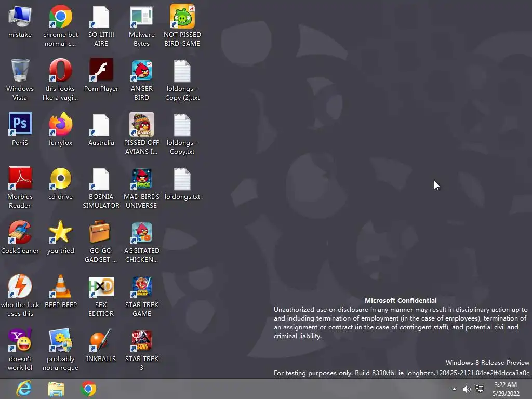The image size is (532, 399).
Task: Open the clock showing 3:22 AM
Action: pyautogui.click(x=506, y=389)
